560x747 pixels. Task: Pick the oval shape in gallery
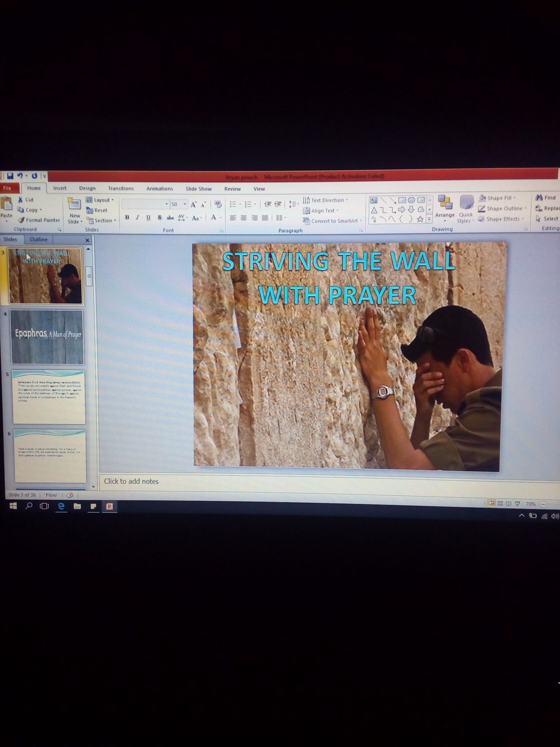411,200
